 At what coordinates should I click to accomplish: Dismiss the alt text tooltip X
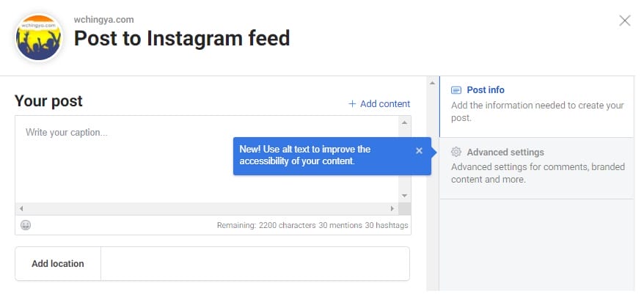point(419,150)
